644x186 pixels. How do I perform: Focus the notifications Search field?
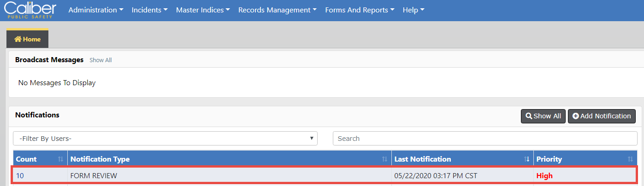click(x=485, y=138)
